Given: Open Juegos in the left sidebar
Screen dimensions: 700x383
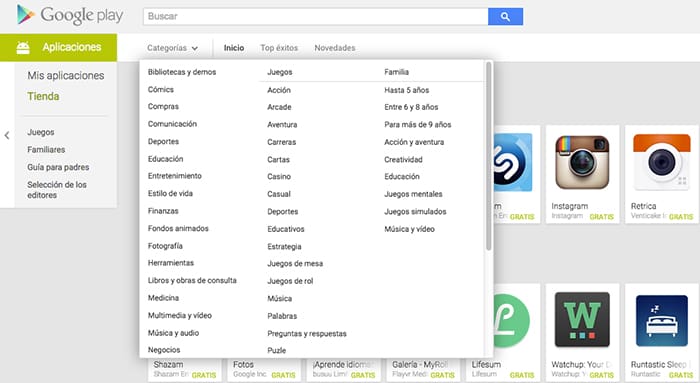Looking at the screenshot, I should pyautogui.click(x=41, y=132).
